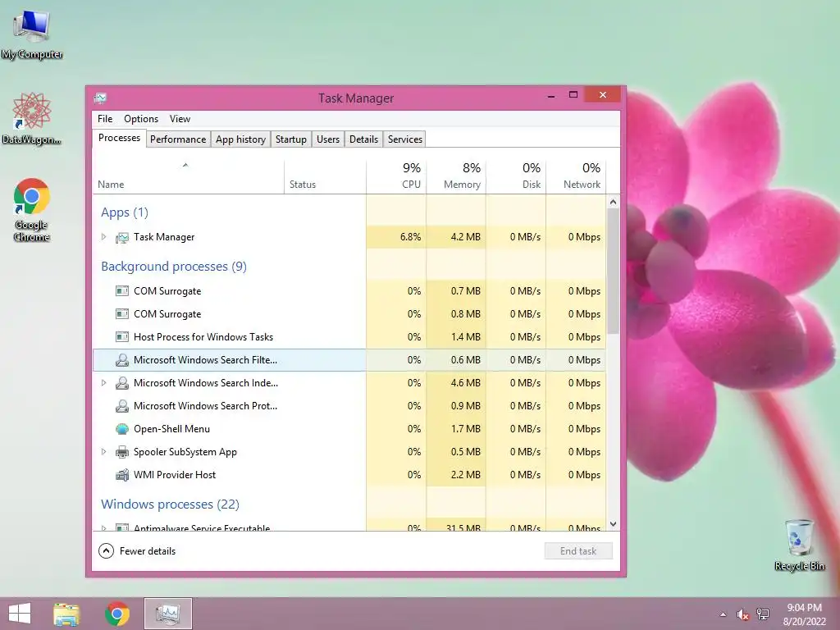Select the DataWagon desktop shortcut

click(32, 118)
